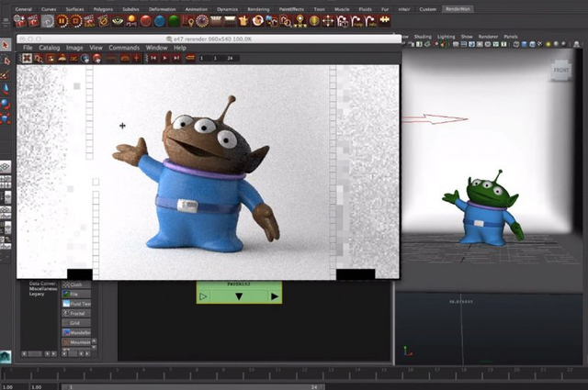Click the four-arrow move shelf icon
Screen dimensions: 588x390
point(328,21)
